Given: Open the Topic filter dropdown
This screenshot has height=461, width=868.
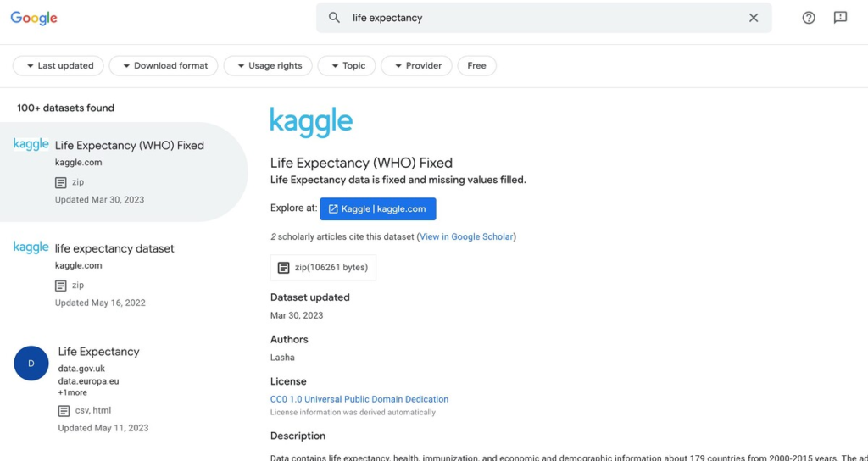Looking at the screenshot, I should [x=347, y=66].
